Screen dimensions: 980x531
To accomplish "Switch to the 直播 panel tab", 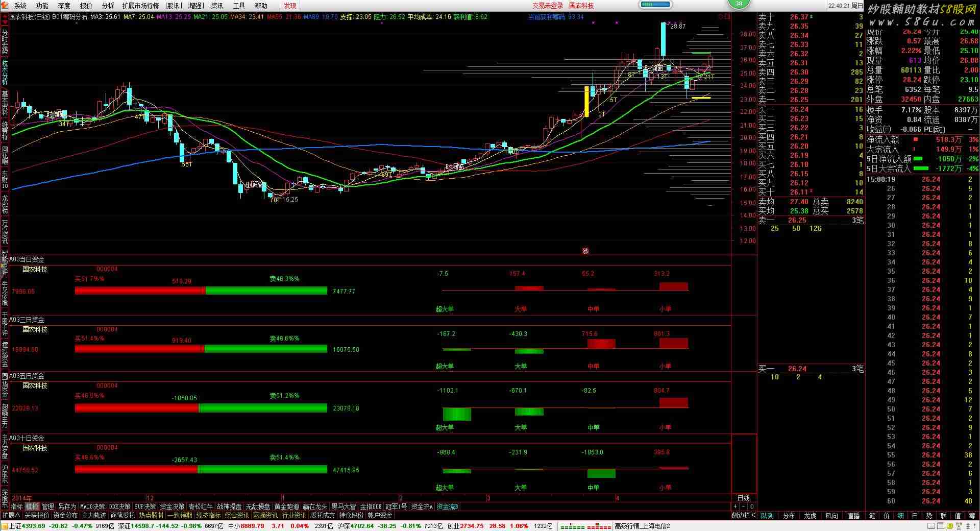I will pos(853,516).
